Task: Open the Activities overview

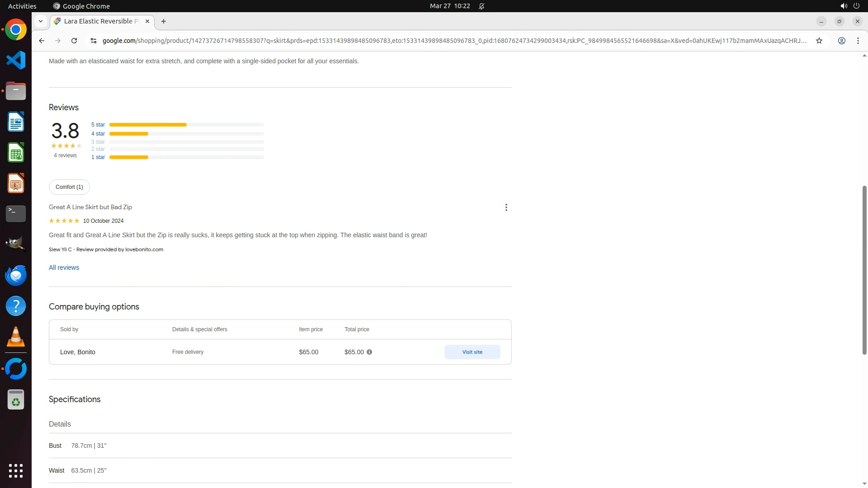Action: 22,6
